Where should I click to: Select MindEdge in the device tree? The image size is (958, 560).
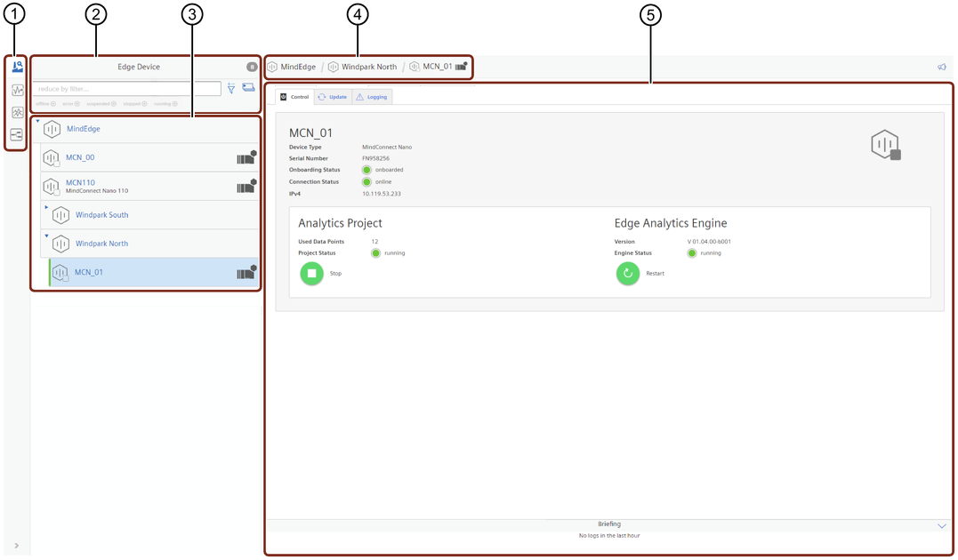[83, 129]
